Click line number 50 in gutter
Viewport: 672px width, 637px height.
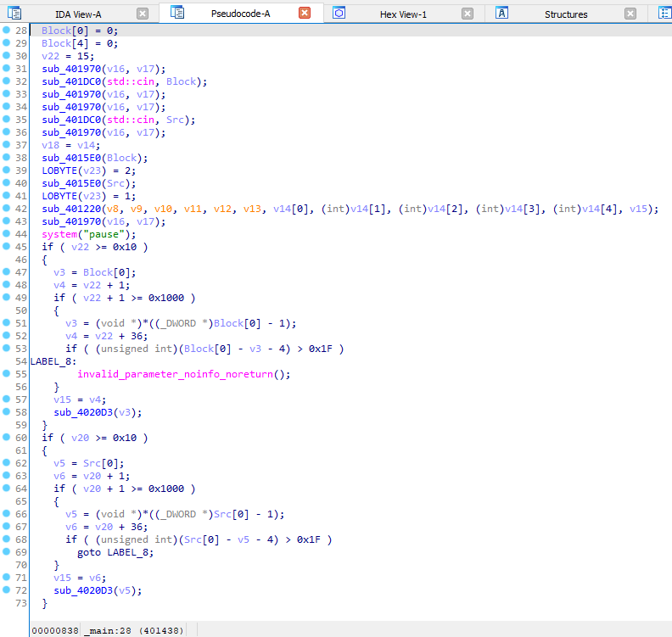21,310
